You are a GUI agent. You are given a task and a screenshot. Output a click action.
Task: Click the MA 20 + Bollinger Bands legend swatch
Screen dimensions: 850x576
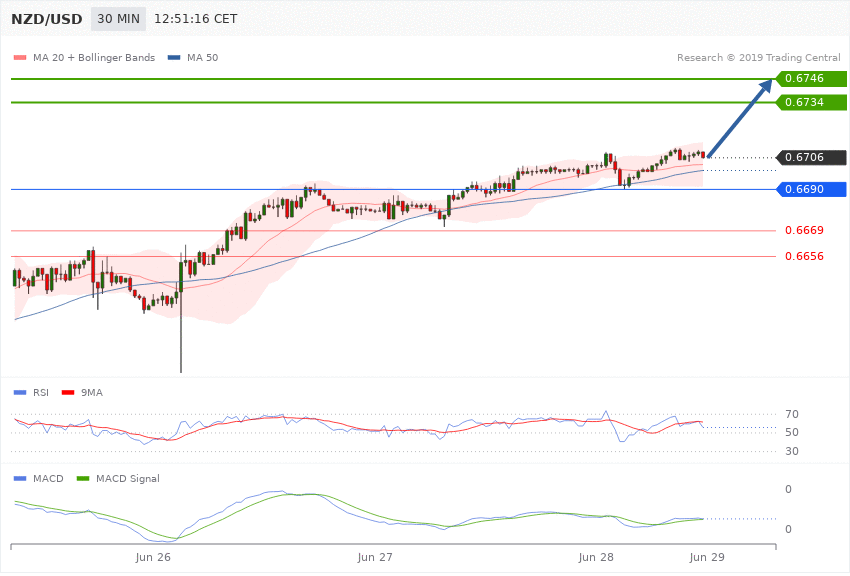(20, 58)
